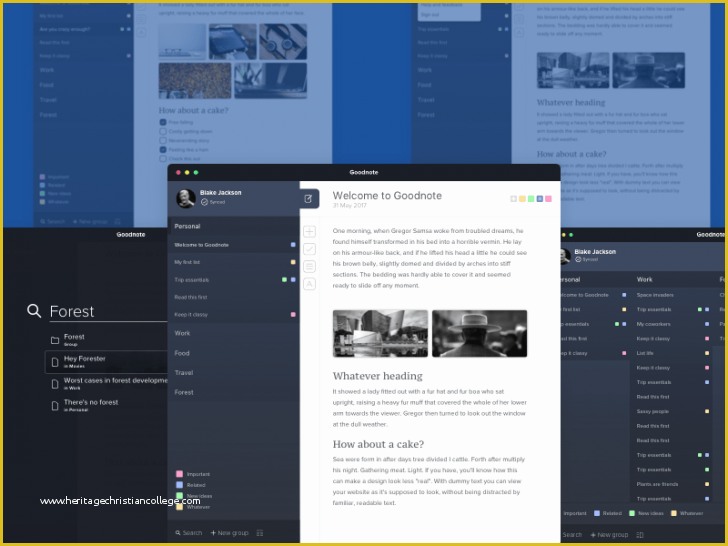Click 'List life' in right window Work column
The height and width of the screenshot is (546, 728).
(x=645, y=353)
